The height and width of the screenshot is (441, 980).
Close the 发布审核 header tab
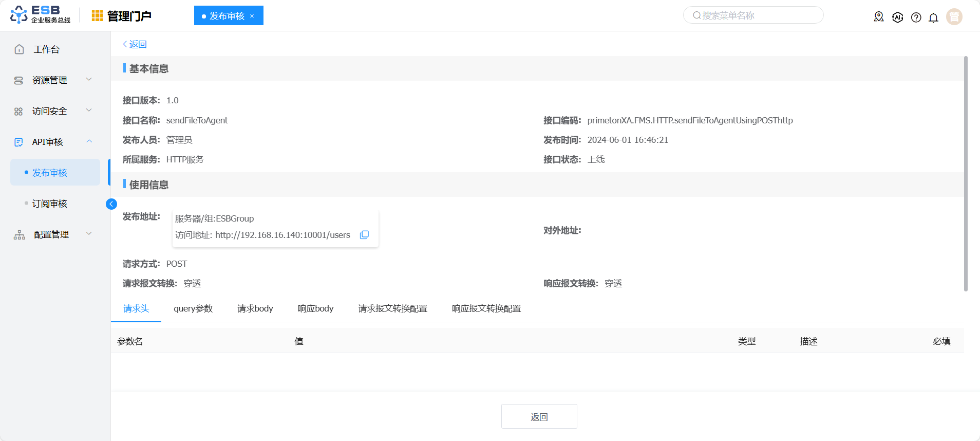tap(252, 16)
